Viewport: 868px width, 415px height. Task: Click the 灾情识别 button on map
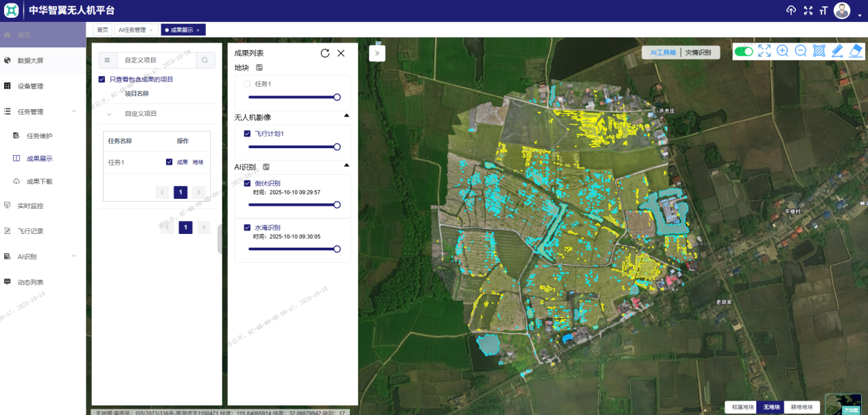(698, 52)
